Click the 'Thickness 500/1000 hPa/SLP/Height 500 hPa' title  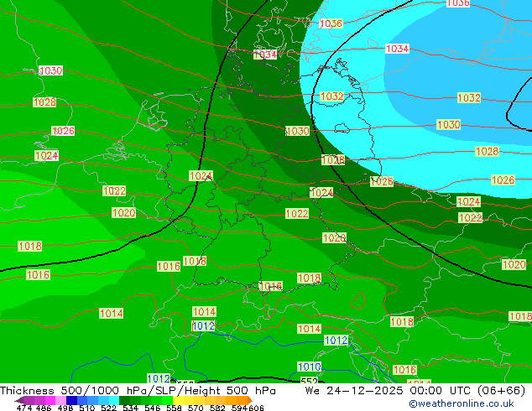coord(138,391)
